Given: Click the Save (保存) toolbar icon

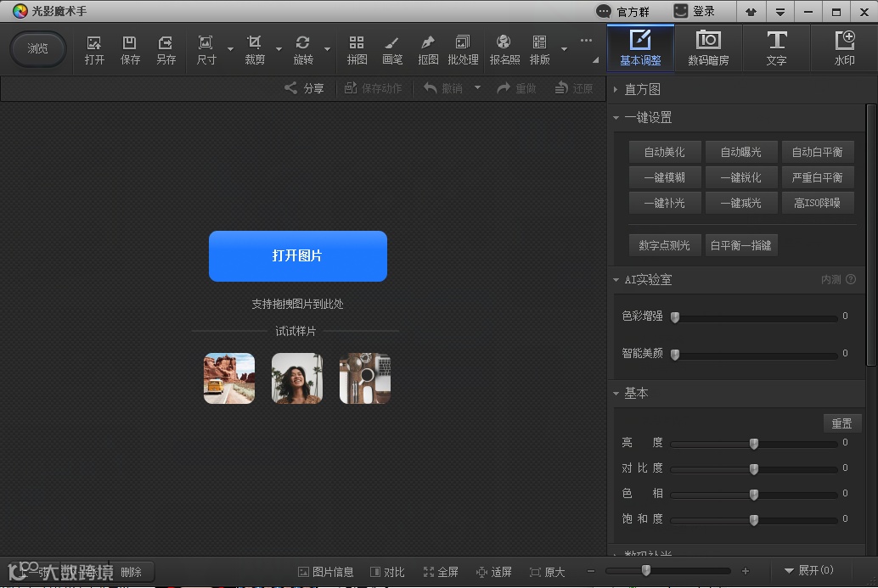Looking at the screenshot, I should pyautogui.click(x=130, y=49).
